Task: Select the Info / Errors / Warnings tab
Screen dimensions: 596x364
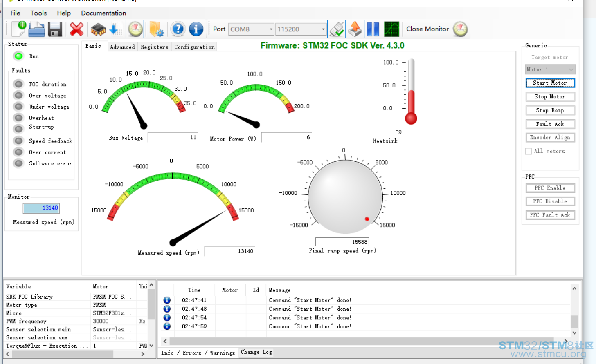Action: click(x=198, y=353)
